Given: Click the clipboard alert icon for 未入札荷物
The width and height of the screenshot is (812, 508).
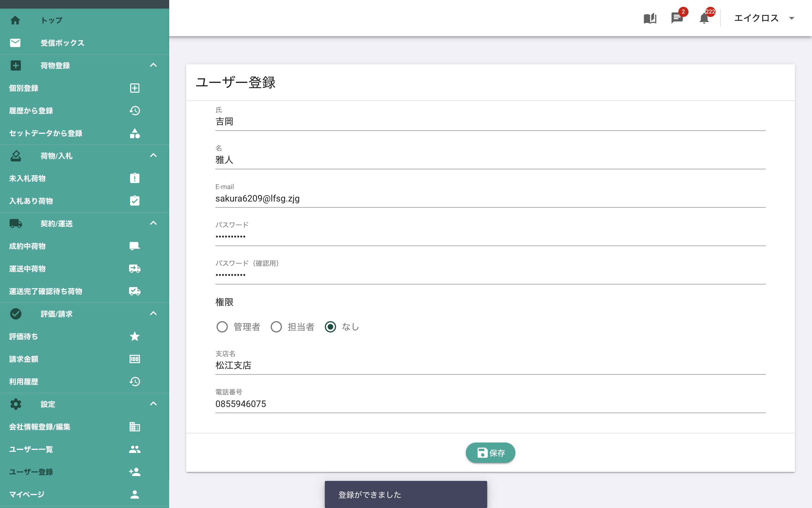Looking at the screenshot, I should 134,178.
